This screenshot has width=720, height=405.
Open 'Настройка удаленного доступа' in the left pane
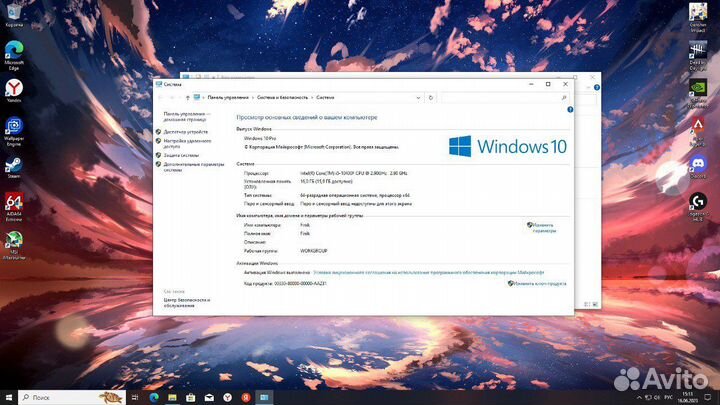coord(187,144)
